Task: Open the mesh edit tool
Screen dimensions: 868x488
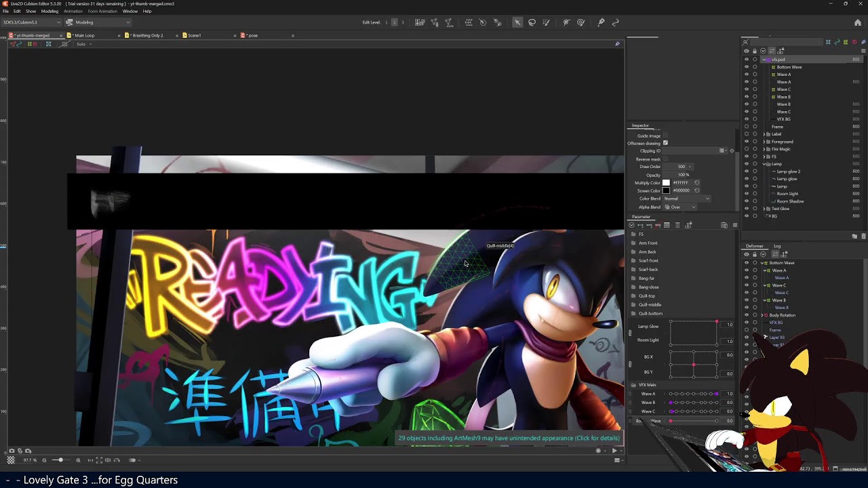Action: click(435, 22)
